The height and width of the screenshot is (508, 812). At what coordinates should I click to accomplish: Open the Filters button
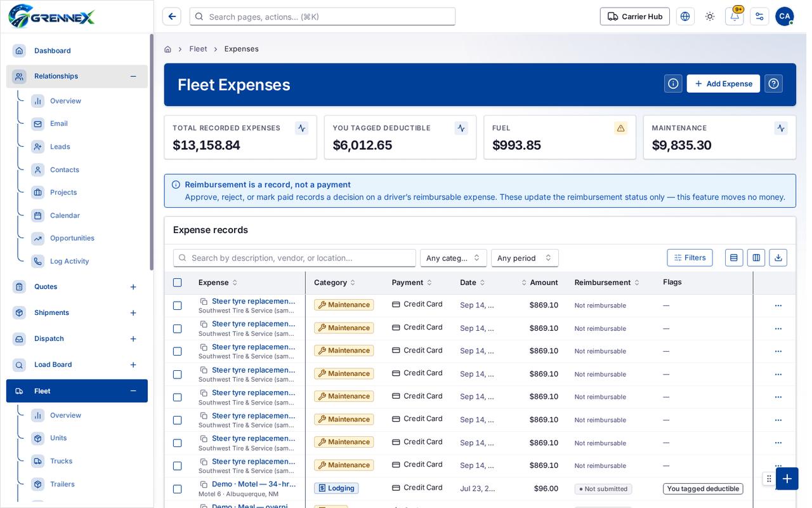tap(690, 258)
